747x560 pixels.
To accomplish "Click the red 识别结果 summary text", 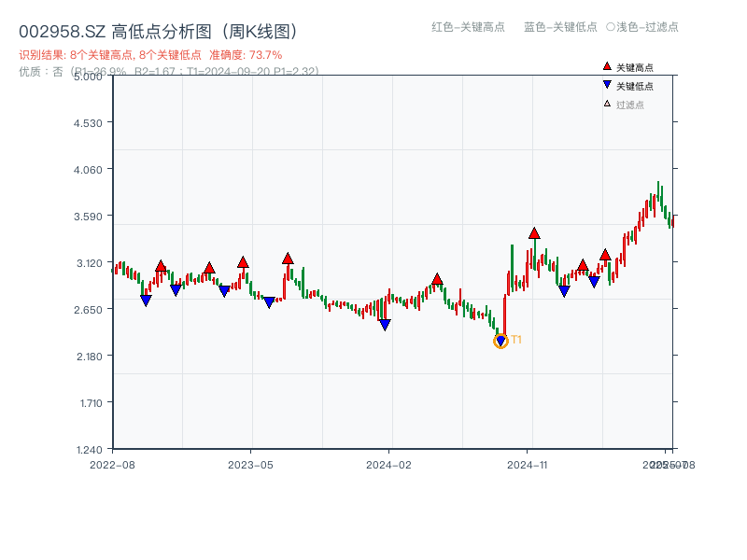I will tap(150, 55).
